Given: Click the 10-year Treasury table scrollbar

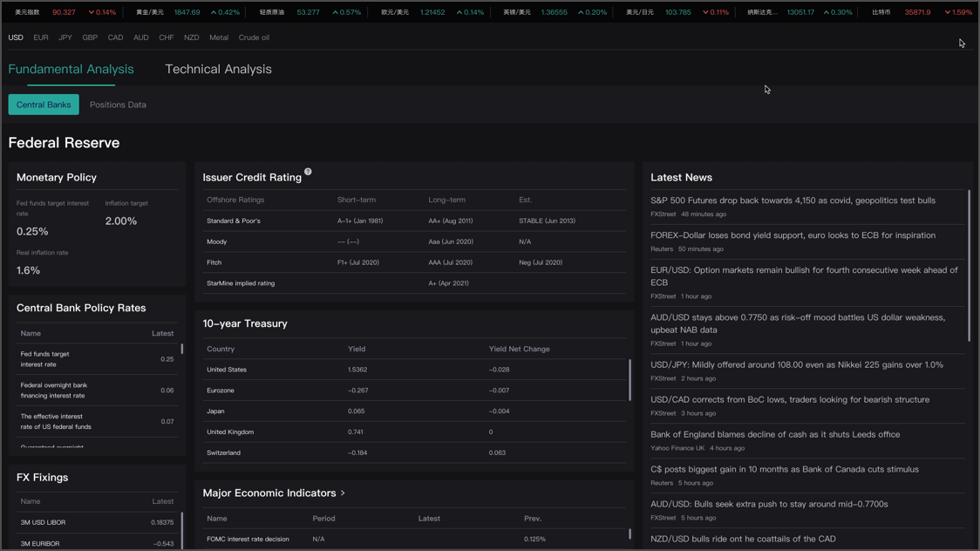Looking at the screenshot, I should tap(630, 379).
